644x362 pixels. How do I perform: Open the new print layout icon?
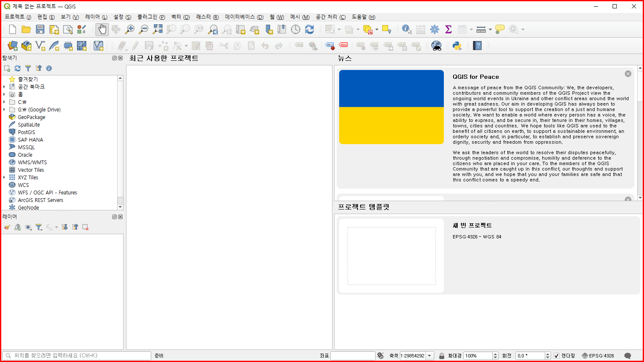pos(54,29)
